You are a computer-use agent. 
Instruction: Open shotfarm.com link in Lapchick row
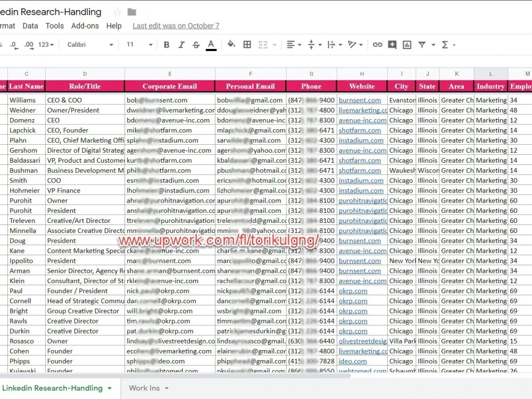point(360,130)
